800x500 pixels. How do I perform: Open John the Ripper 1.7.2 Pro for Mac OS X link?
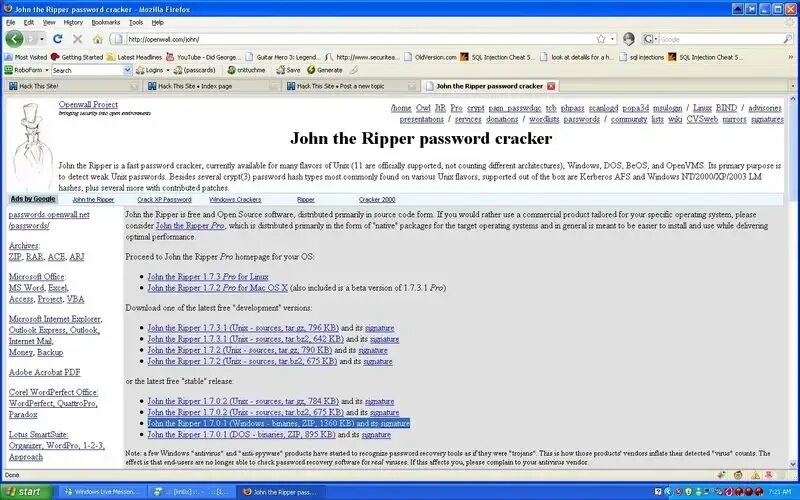[217, 288]
